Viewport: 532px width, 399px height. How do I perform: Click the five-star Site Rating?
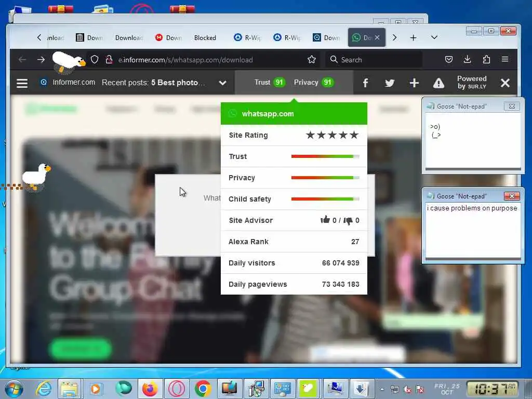[332, 135]
